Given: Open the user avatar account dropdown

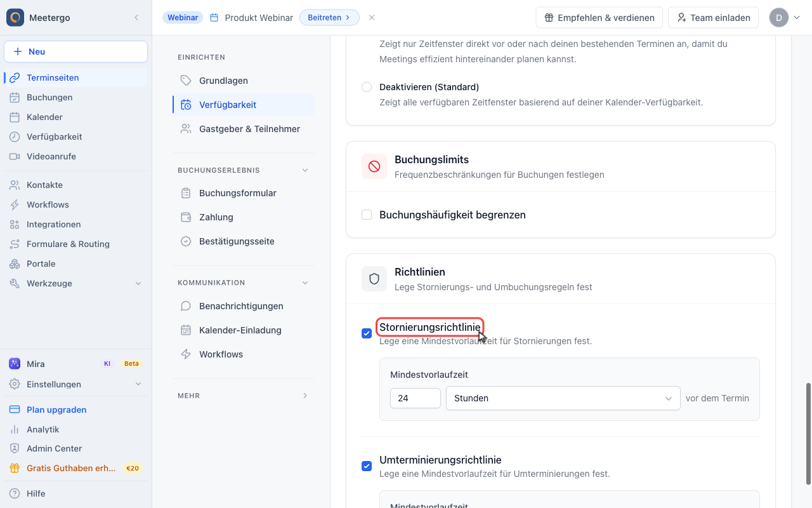Looking at the screenshot, I should pyautogui.click(x=785, y=18).
